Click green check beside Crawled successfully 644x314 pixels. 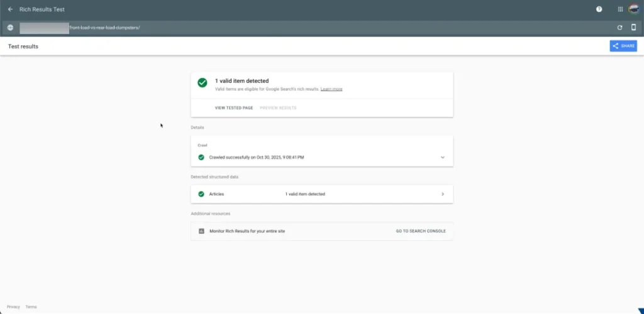[201, 157]
